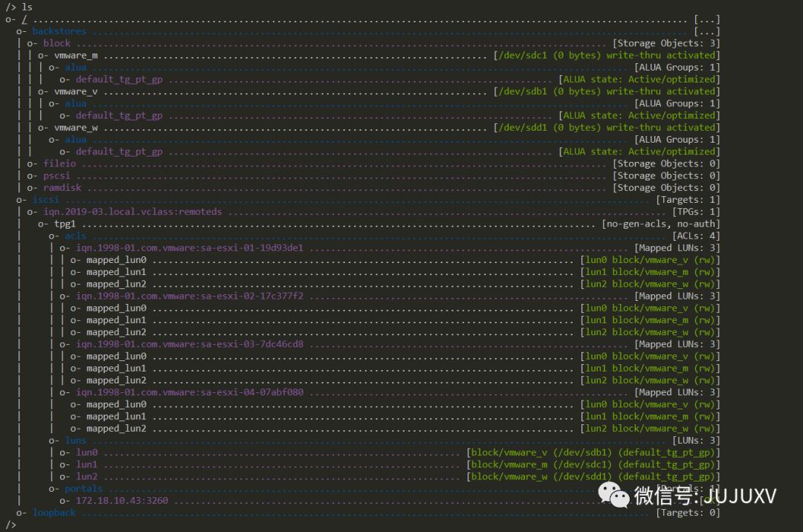
Task: Click the '[Targets: 0]' value
Action: [688, 513]
